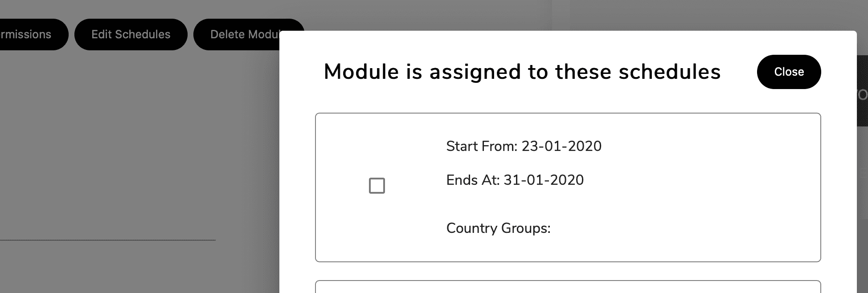Tick the checkbox for the 23-01-2020 schedule

coord(377,186)
